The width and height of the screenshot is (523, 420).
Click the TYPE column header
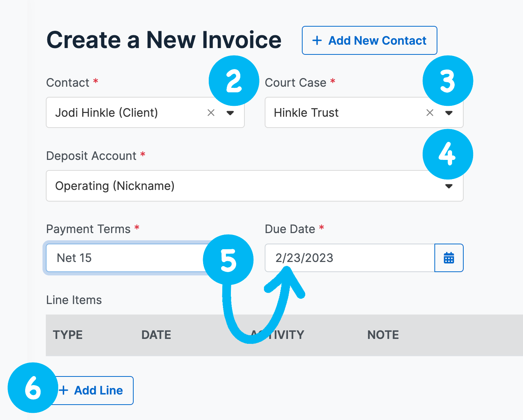pos(68,335)
